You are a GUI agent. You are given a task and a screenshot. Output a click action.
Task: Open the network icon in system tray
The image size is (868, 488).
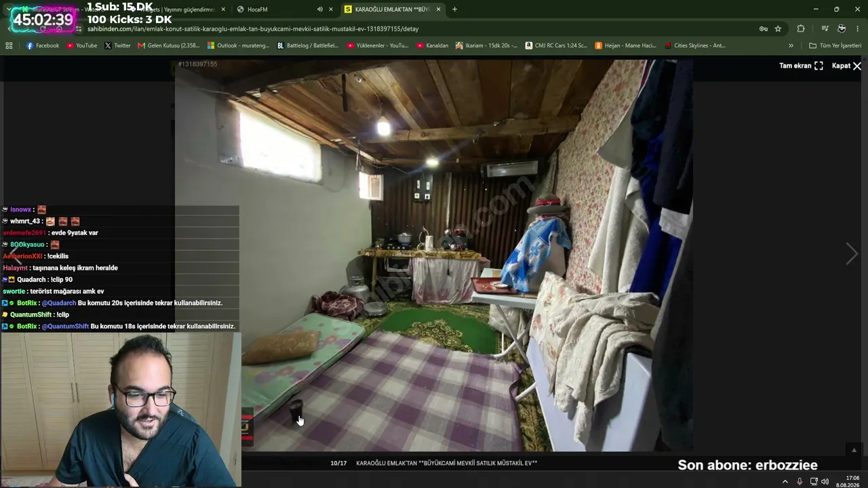[814, 481]
